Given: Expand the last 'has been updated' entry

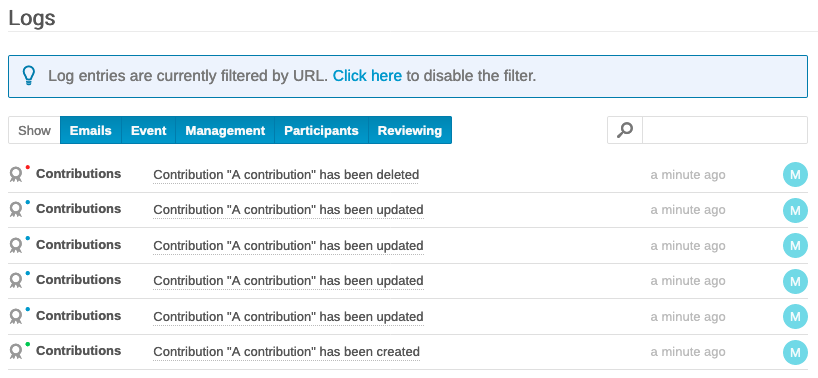Looking at the screenshot, I should pyautogui.click(x=288, y=316).
